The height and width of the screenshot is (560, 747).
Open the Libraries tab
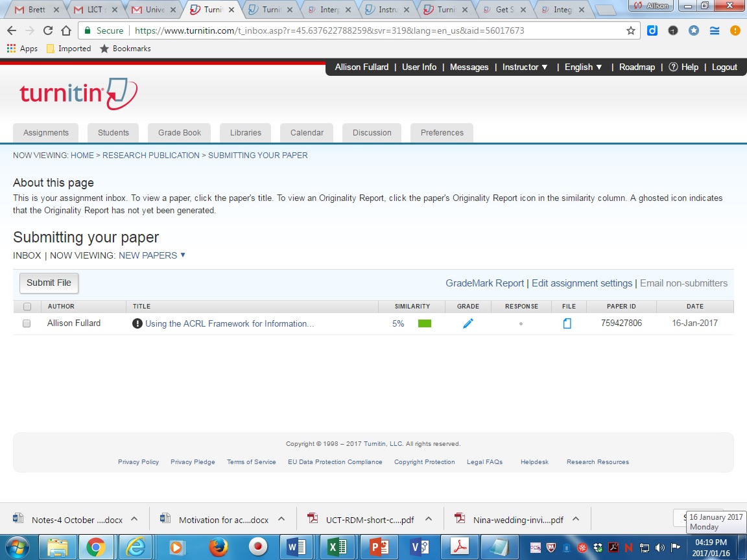(x=245, y=133)
